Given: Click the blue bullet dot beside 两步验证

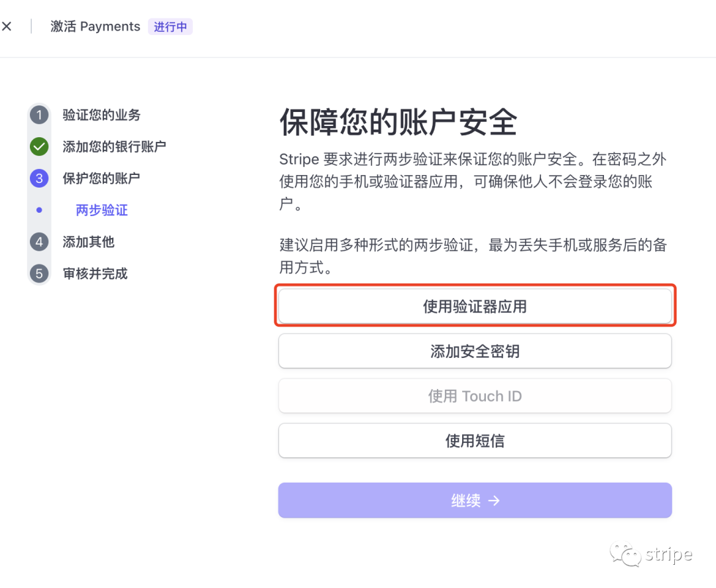Looking at the screenshot, I should (x=39, y=210).
